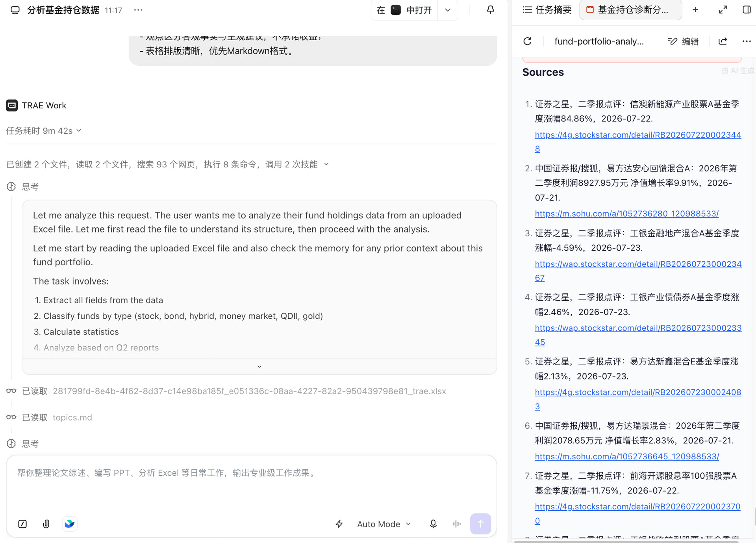Click the slash command icon in the input bar

(22, 524)
